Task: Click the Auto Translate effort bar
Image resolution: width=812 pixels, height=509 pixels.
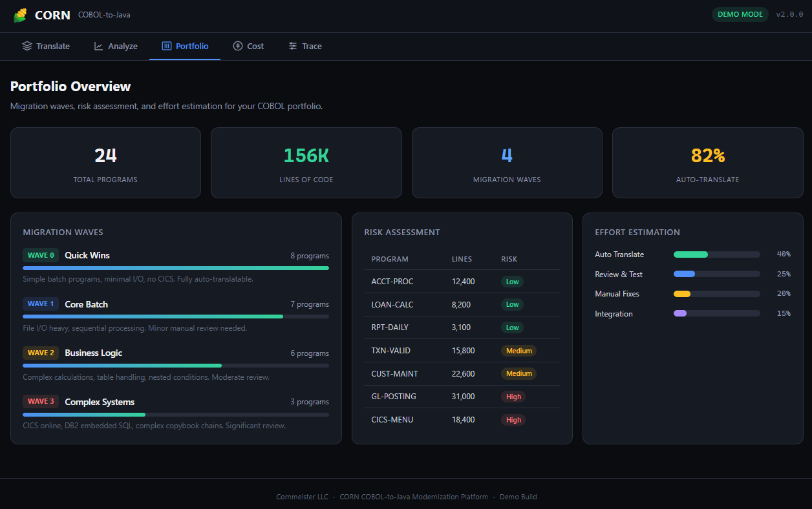Action: (x=717, y=254)
